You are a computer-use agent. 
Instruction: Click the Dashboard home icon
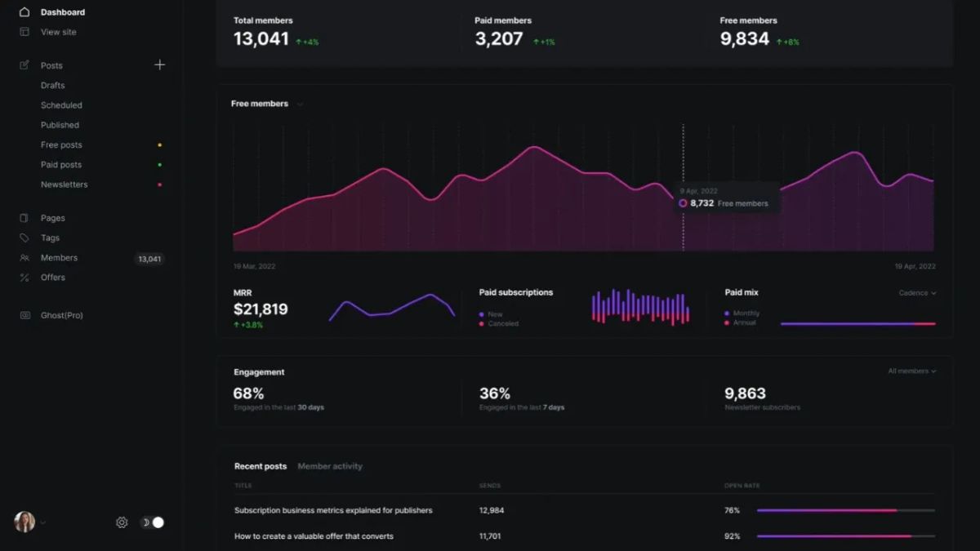click(24, 11)
